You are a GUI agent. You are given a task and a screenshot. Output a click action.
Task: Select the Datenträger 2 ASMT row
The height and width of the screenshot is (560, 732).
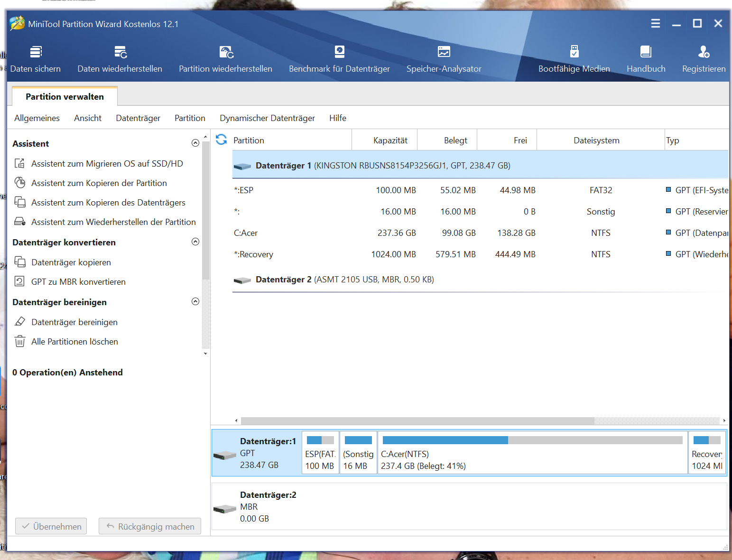pyautogui.click(x=480, y=280)
